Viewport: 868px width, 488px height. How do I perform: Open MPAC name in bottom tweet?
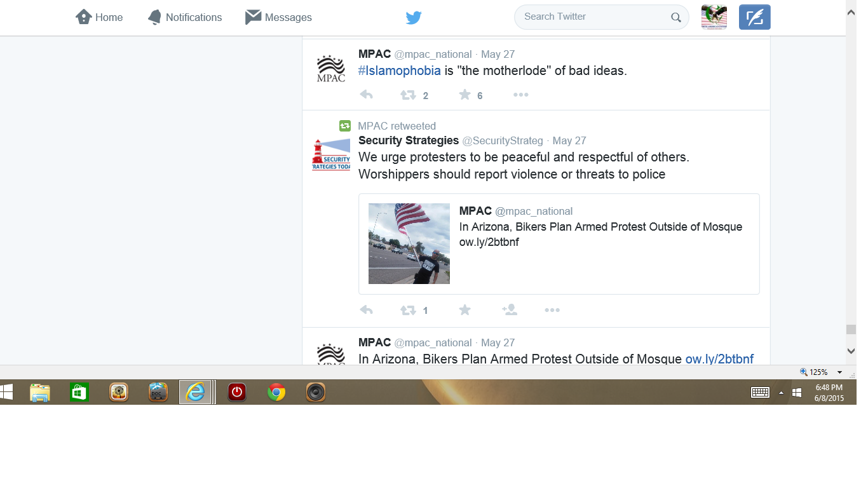coord(375,342)
